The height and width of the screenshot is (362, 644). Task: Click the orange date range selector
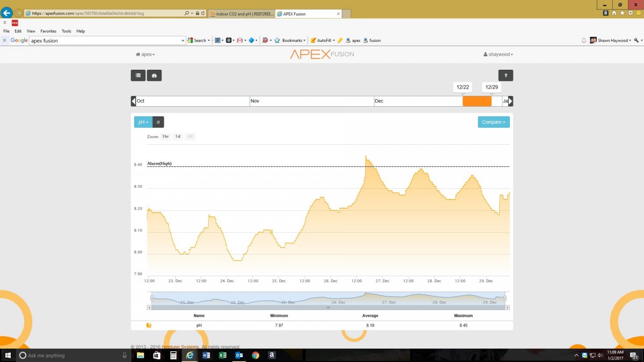[477, 101]
